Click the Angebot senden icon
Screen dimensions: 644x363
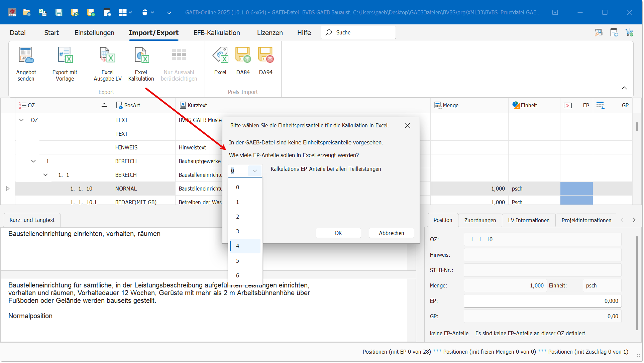26,55
